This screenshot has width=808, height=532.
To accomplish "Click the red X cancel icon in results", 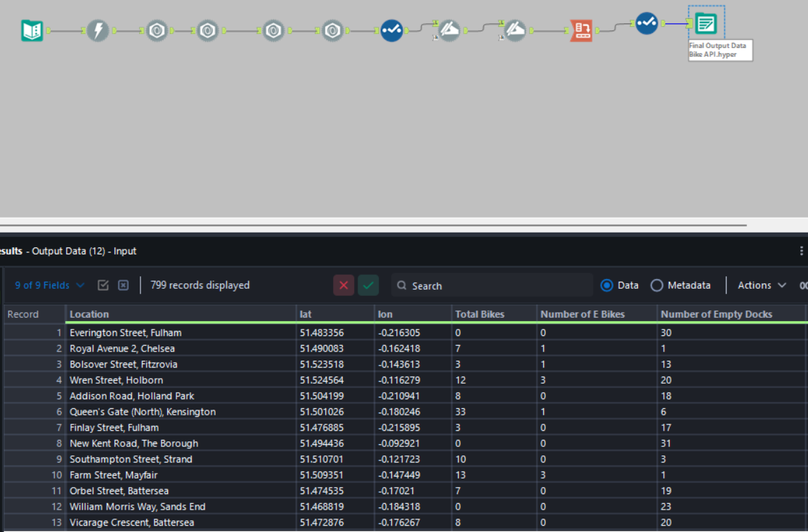I will pos(343,285).
